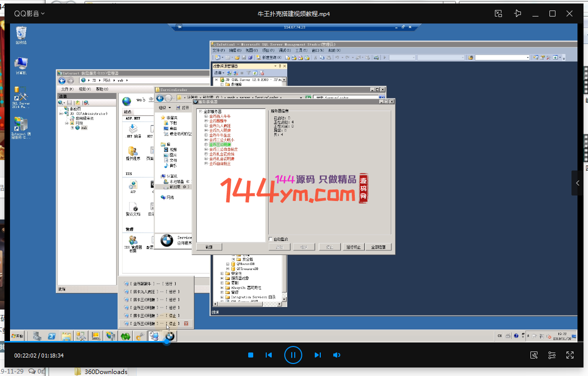588x376 pixels.
Task: Pause the video with the center button
Action: [x=293, y=355]
